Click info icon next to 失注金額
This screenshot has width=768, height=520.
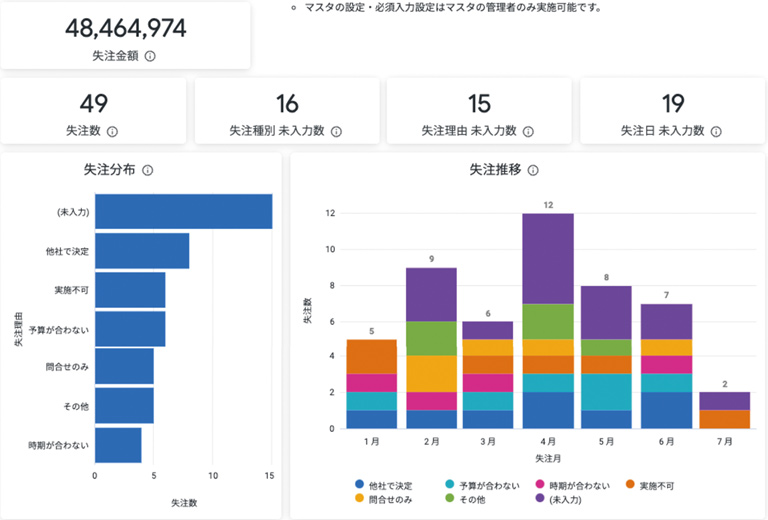click(150, 56)
